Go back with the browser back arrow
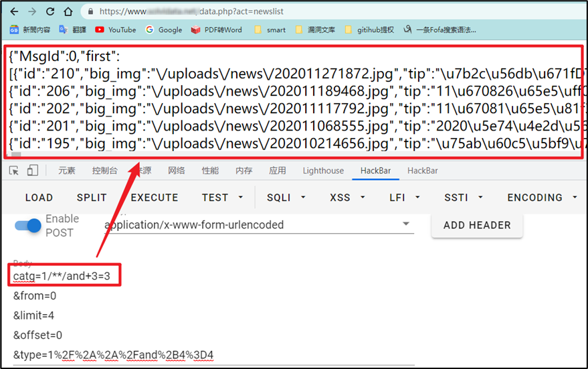This screenshot has width=588, height=369. pyautogui.click(x=14, y=11)
